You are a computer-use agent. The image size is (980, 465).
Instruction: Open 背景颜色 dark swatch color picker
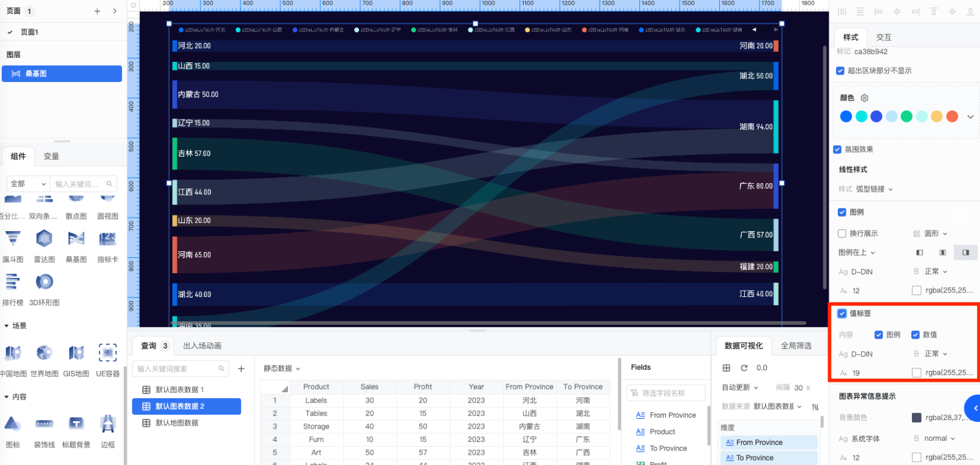(x=917, y=418)
